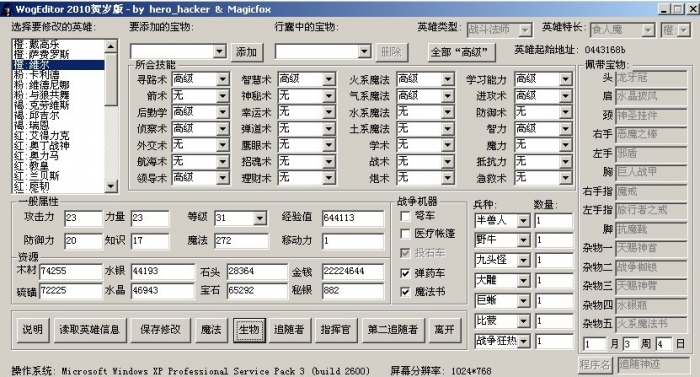Save changes with 保存修改 button
The image size is (700, 377).
(x=161, y=330)
